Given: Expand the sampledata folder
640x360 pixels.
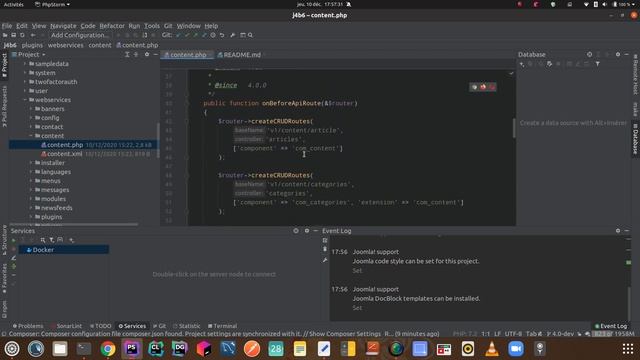Looking at the screenshot, I should [x=25, y=64].
